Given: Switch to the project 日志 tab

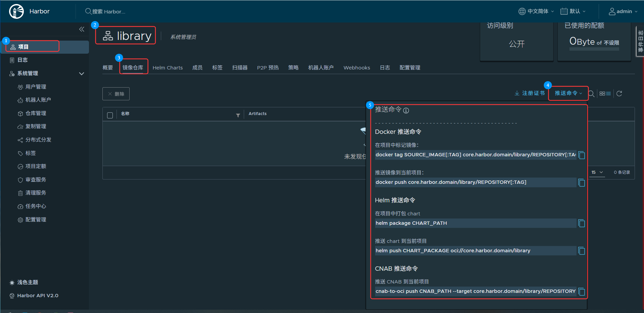Looking at the screenshot, I should coord(385,68).
